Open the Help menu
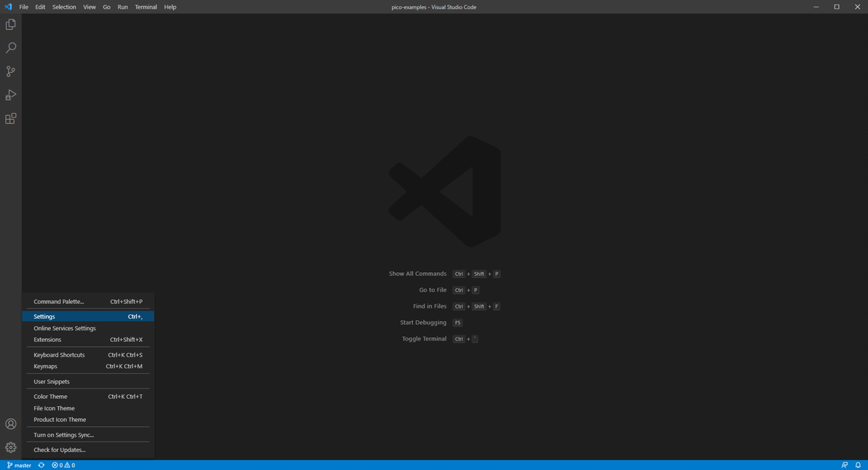 pos(170,7)
